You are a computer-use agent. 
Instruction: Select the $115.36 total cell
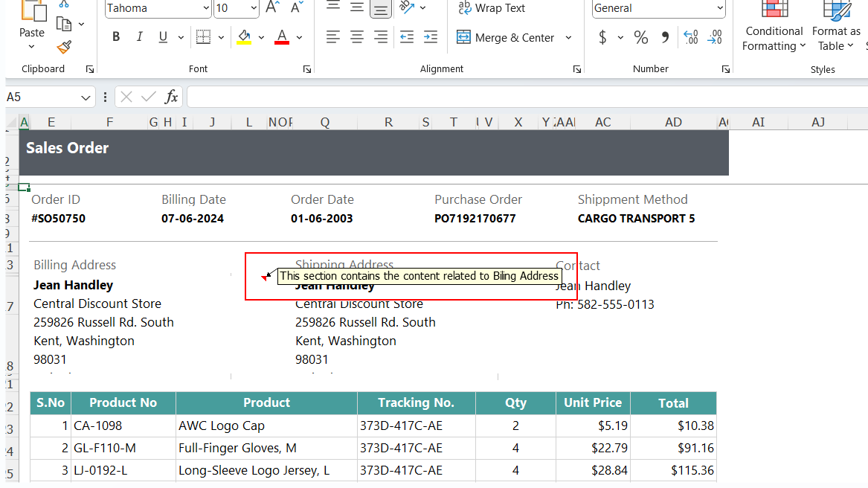pyautogui.click(x=673, y=471)
